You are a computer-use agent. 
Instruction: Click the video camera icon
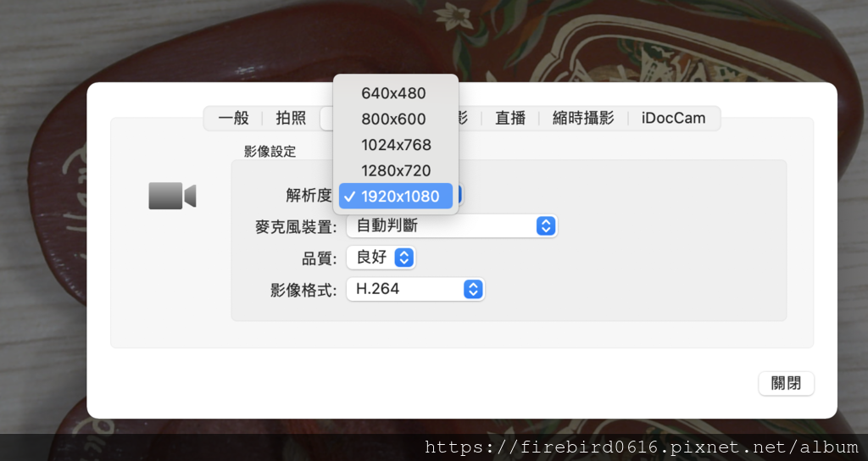point(172,196)
